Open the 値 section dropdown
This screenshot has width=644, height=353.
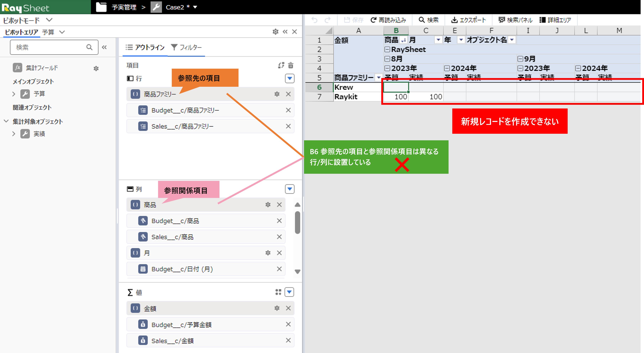(289, 292)
